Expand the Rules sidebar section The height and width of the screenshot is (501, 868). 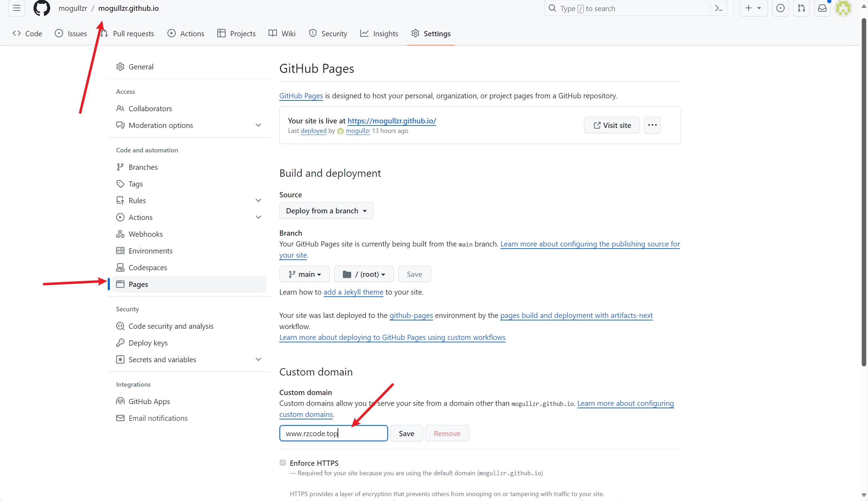[x=258, y=200]
